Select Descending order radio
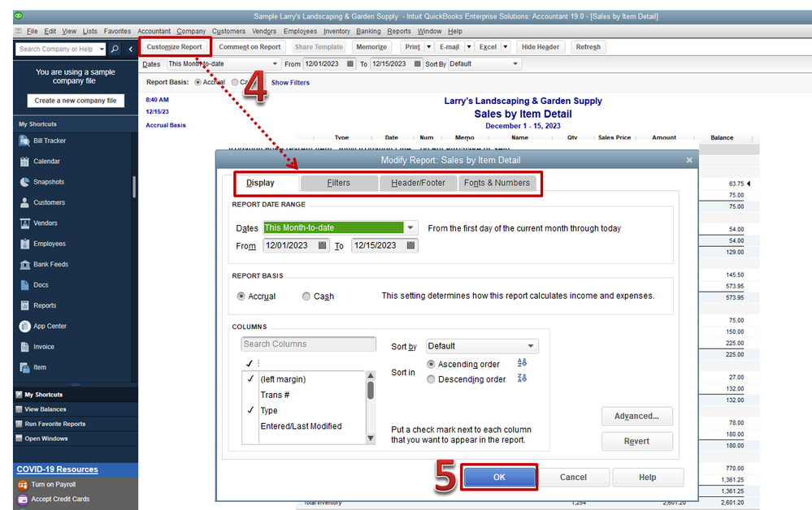This screenshot has width=812, height=510. point(431,379)
